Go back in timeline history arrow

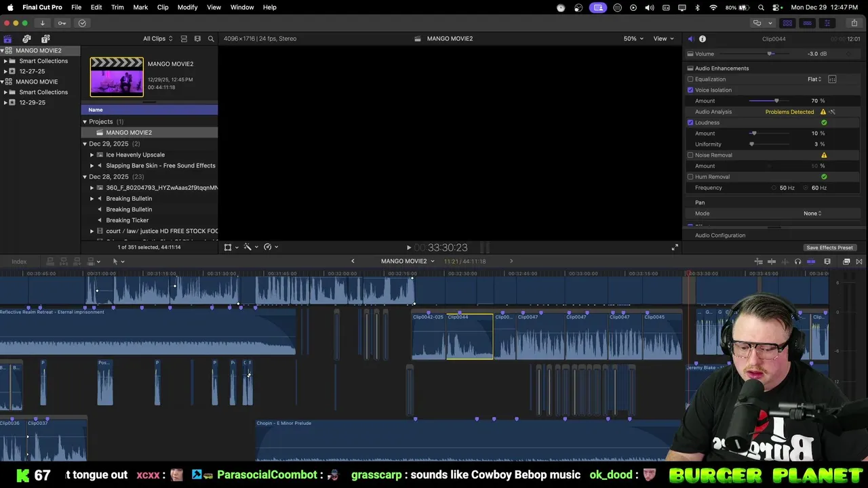(x=353, y=262)
